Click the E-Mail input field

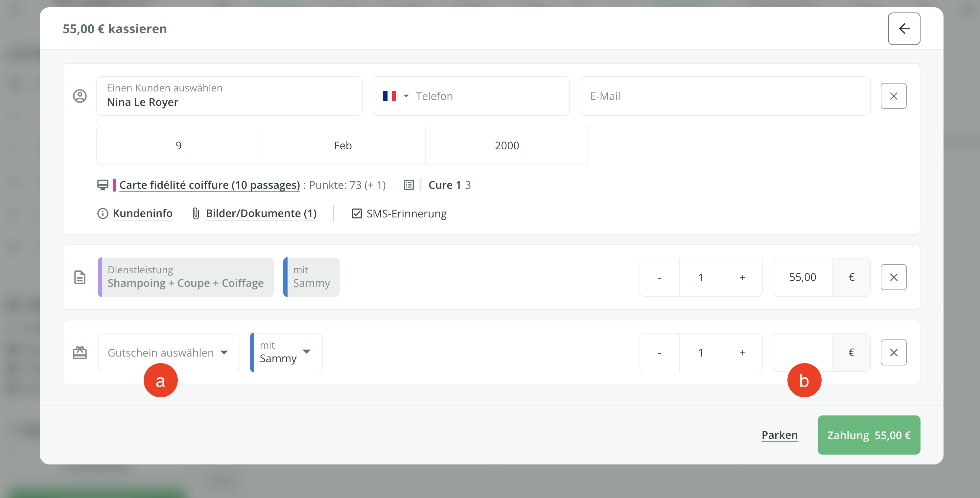(725, 96)
